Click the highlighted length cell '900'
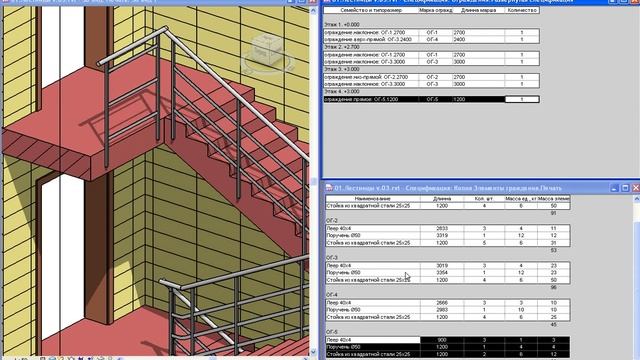 tap(442, 340)
